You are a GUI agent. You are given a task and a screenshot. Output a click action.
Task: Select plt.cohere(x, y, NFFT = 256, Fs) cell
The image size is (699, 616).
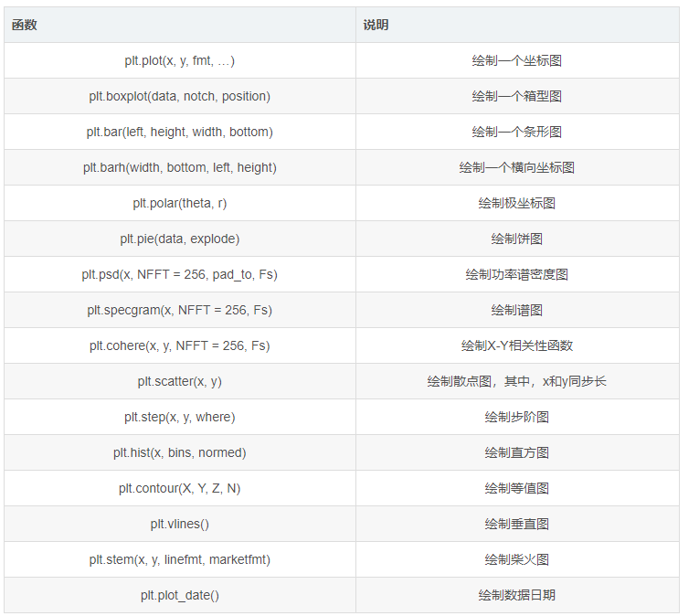point(180,346)
